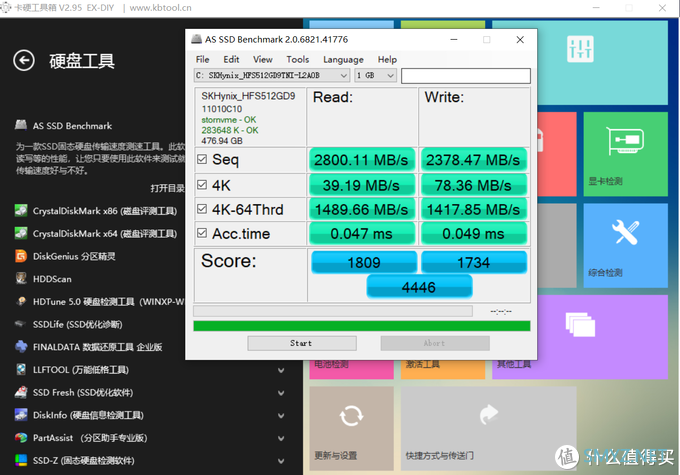This screenshot has width=680, height=475.
Task: Click the green progress bar
Action: 362,326
